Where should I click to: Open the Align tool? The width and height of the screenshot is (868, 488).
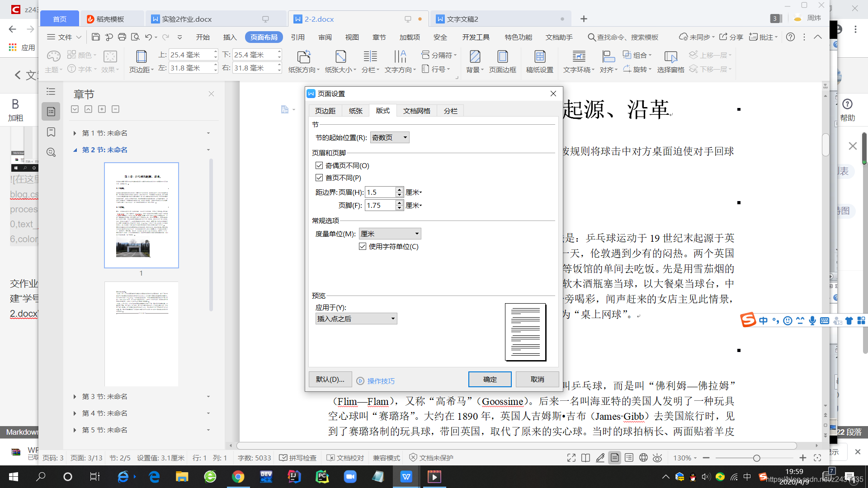click(609, 61)
